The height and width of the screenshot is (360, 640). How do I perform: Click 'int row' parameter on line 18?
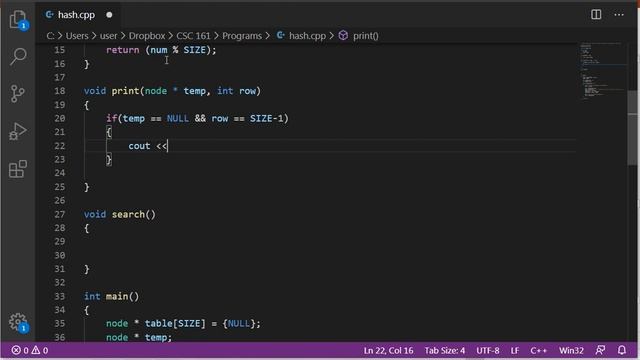[236, 91]
